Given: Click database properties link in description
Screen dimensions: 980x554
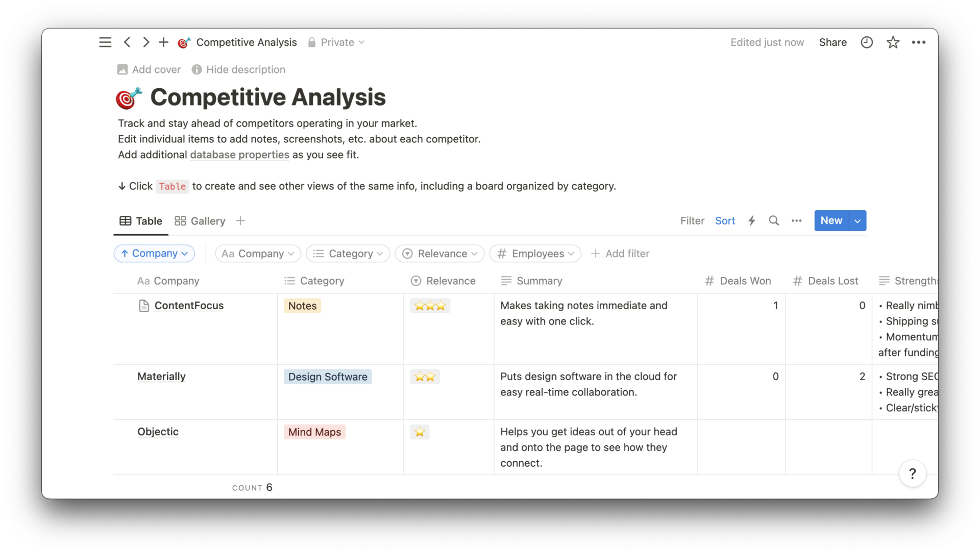Looking at the screenshot, I should (x=239, y=155).
